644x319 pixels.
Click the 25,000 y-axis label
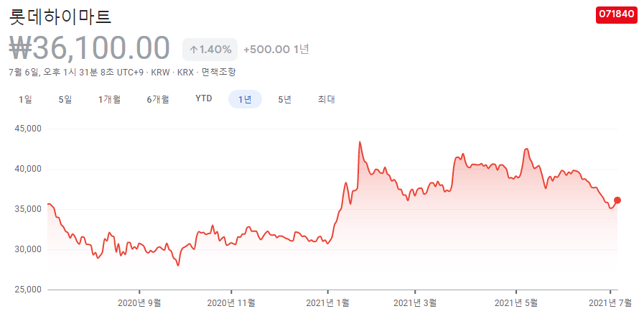tap(28, 290)
